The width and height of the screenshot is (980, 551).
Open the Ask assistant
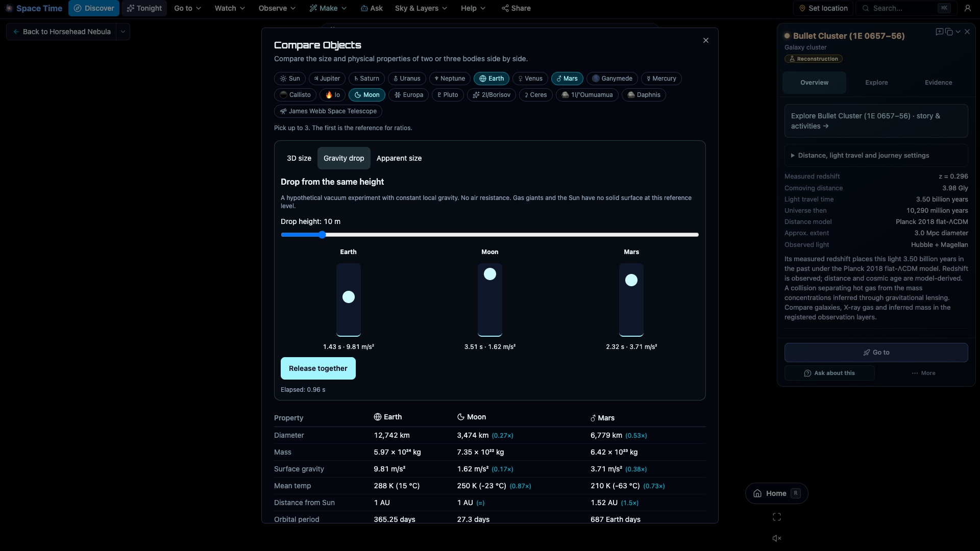[x=371, y=8]
